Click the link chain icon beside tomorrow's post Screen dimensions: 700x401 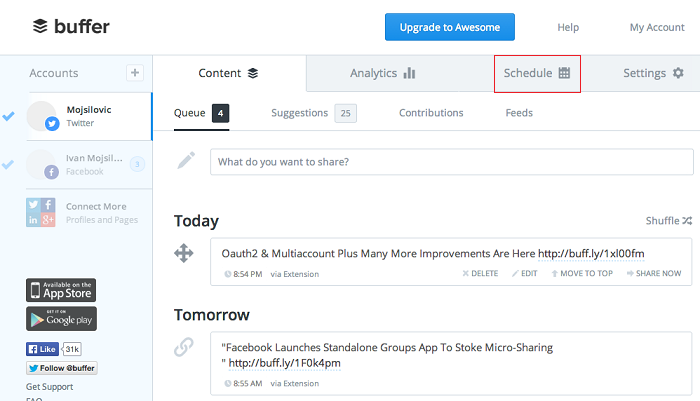pyautogui.click(x=184, y=347)
